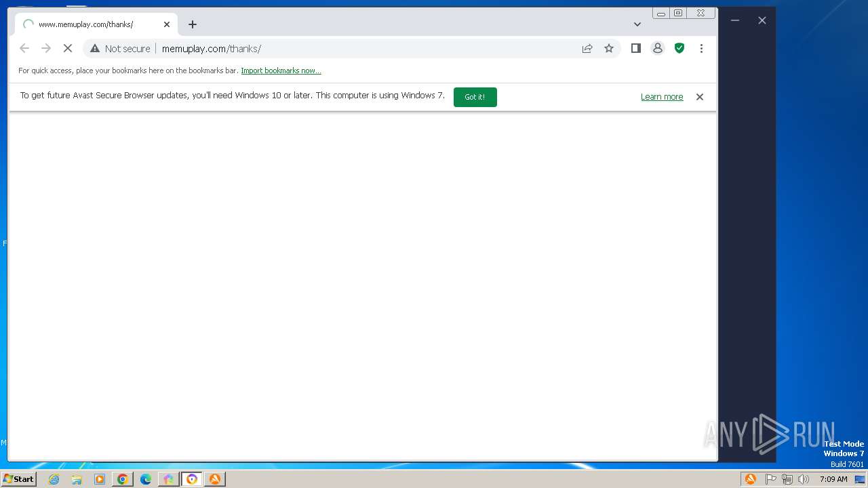868x488 pixels.
Task: Open a new tab
Action: [x=193, y=24]
